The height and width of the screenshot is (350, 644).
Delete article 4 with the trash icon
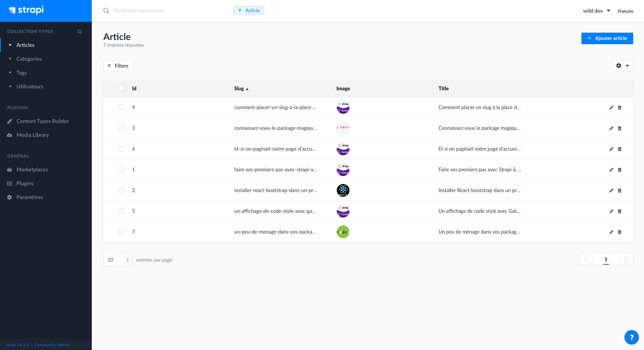coord(619,108)
